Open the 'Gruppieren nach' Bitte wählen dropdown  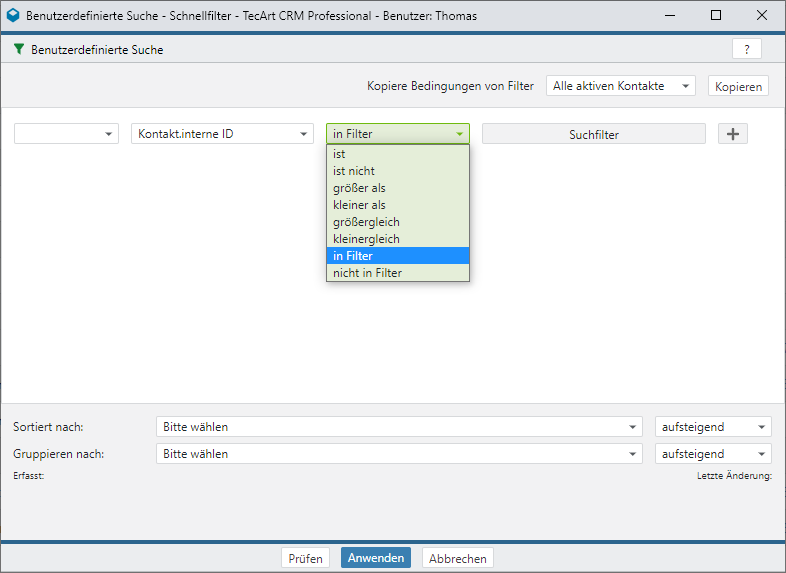coord(399,454)
